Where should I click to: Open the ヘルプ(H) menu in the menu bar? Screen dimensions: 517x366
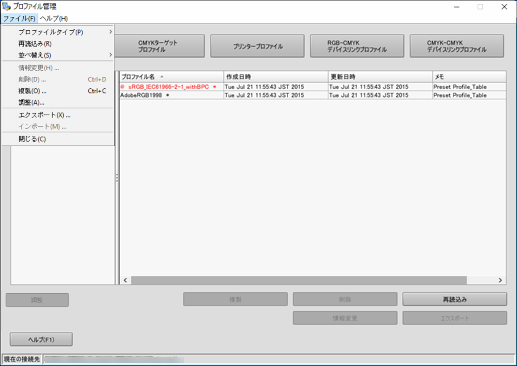tap(54, 19)
